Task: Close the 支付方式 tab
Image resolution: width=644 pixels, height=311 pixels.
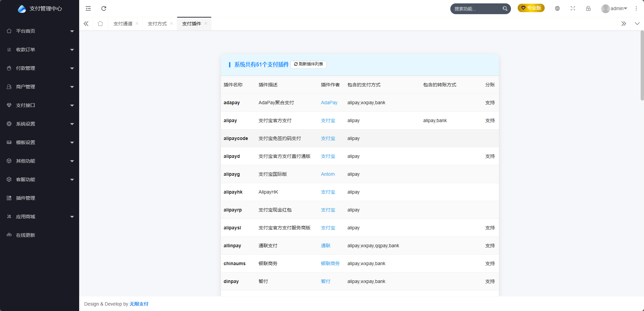Action: [171, 24]
